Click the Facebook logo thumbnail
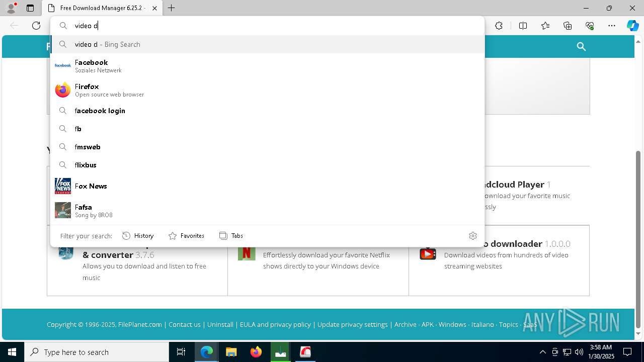The image size is (644, 362). 63,65
